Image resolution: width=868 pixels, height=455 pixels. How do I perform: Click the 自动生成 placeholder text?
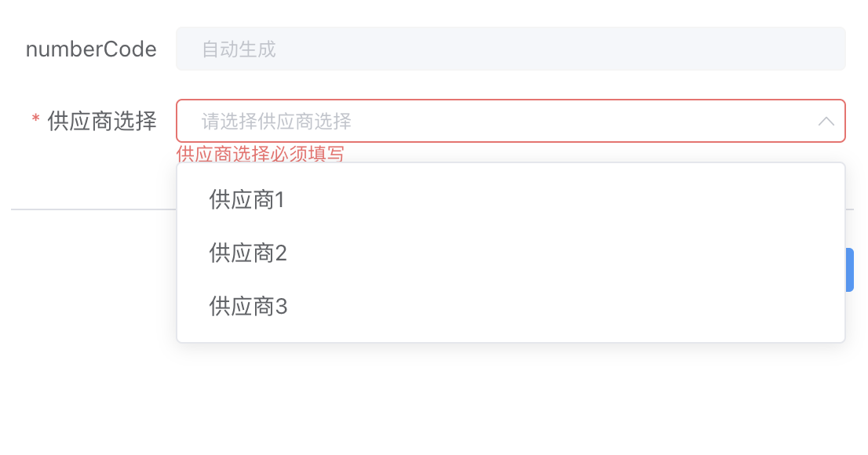click(239, 49)
